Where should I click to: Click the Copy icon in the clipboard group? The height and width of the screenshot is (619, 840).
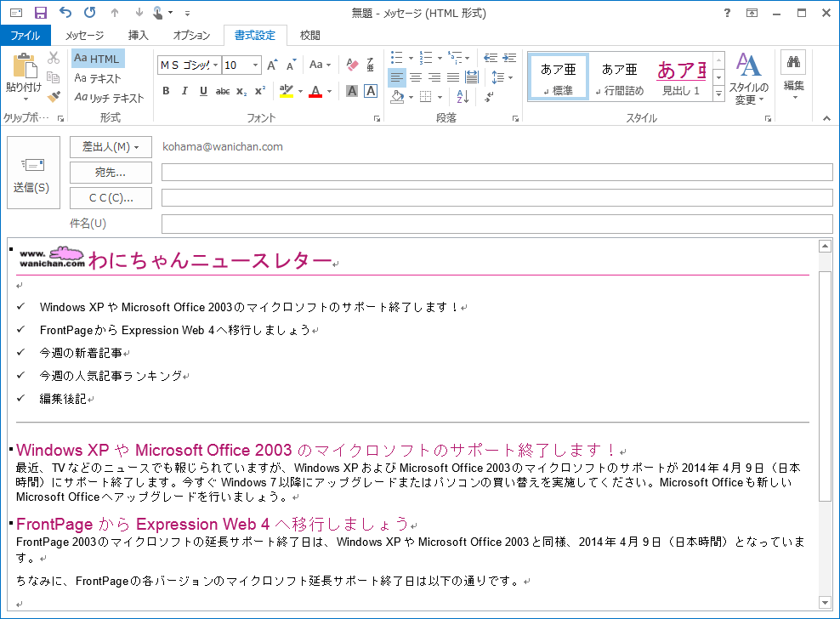[54, 77]
